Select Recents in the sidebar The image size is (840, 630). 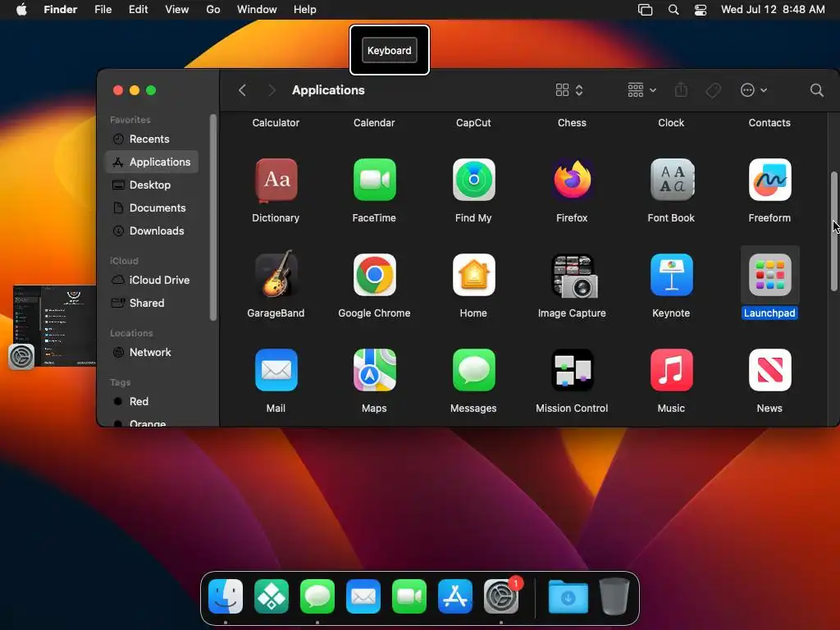pos(152,139)
